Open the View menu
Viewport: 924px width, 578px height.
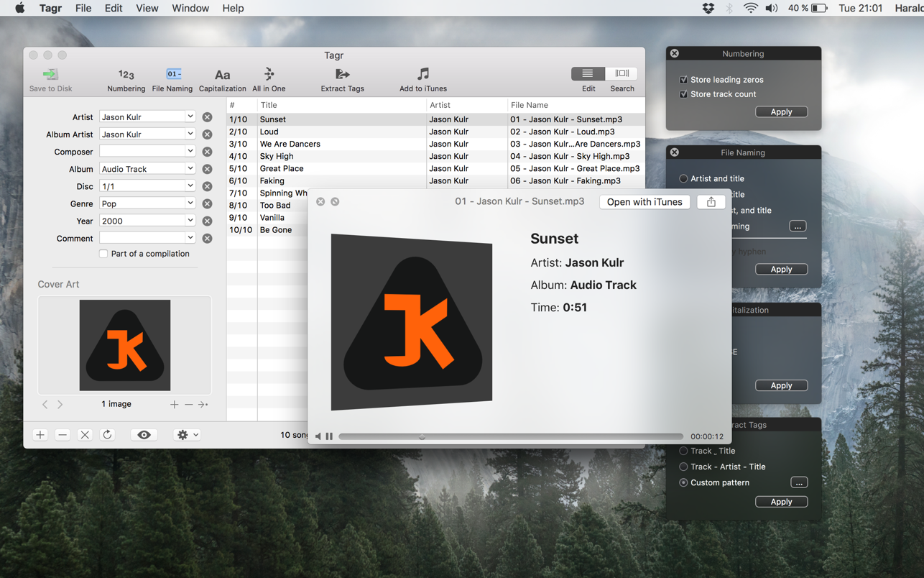[x=147, y=8]
